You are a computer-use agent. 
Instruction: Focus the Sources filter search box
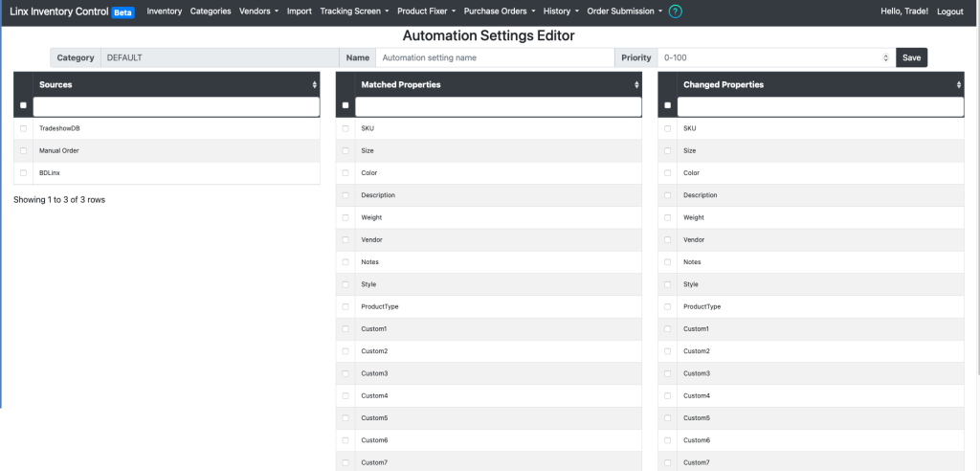pyautogui.click(x=176, y=107)
